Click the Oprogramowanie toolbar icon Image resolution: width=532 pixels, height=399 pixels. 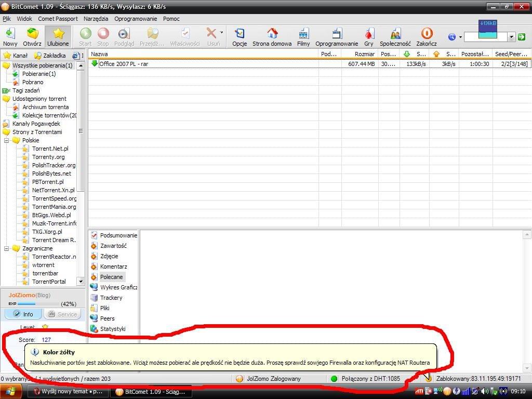337,37
